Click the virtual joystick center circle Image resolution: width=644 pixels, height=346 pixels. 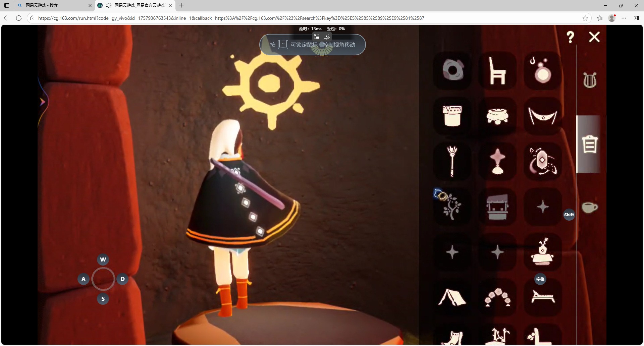(x=103, y=279)
